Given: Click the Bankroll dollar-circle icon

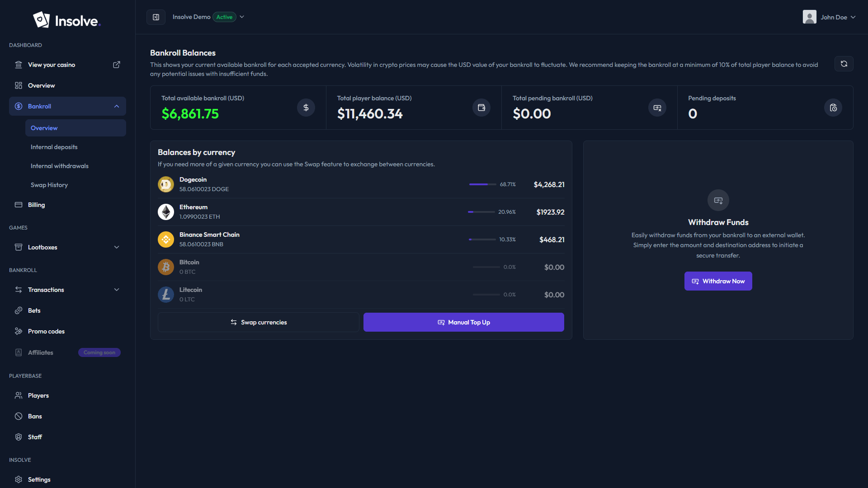Looking at the screenshot, I should tap(19, 106).
